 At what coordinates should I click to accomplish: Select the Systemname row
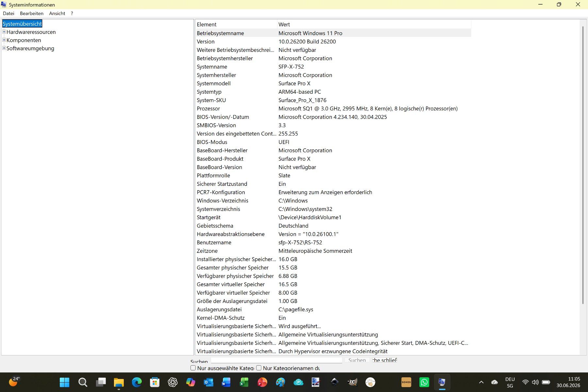point(333,67)
